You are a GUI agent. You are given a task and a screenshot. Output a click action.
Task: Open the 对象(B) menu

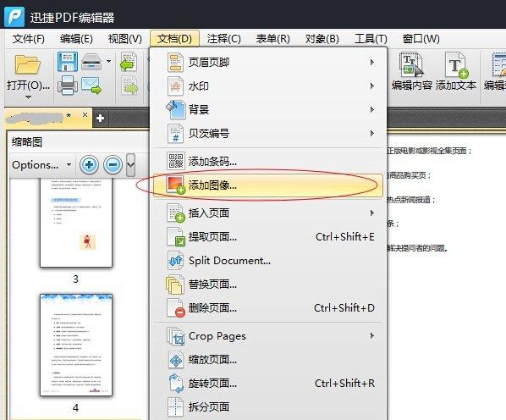pos(322,39)
